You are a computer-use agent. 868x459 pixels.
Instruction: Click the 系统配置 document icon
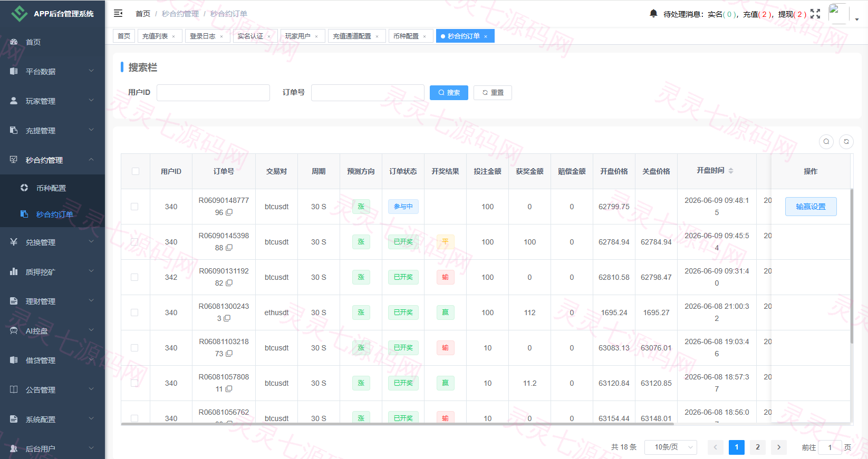pos(14,419)
